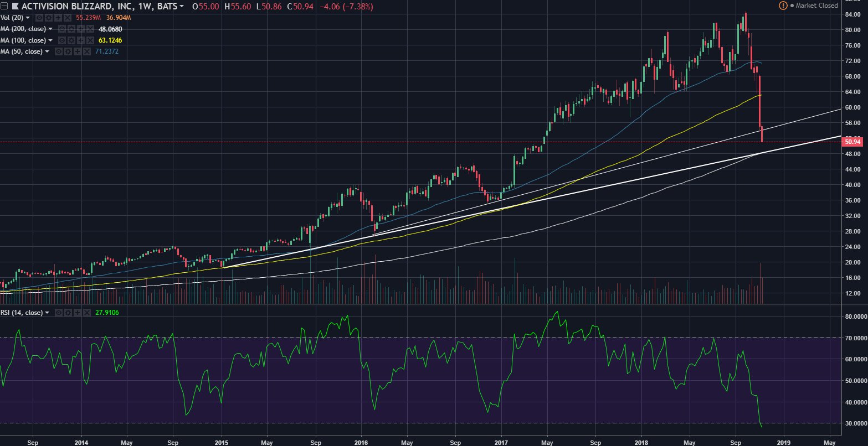868x446 pixels.
Task: Open settings gear for MA (50, close)
Action: [68, 51]
